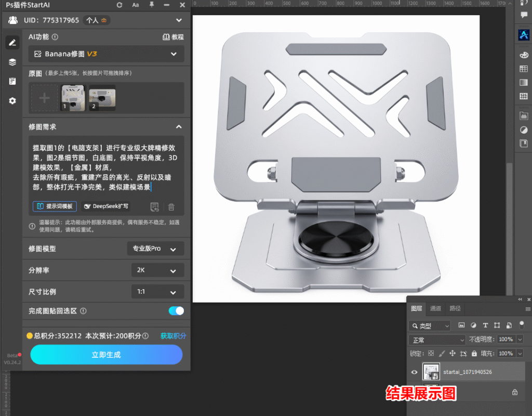Open the blend mode 正常 dropdown
The image size is (532, 416).
tap(437, 340)
